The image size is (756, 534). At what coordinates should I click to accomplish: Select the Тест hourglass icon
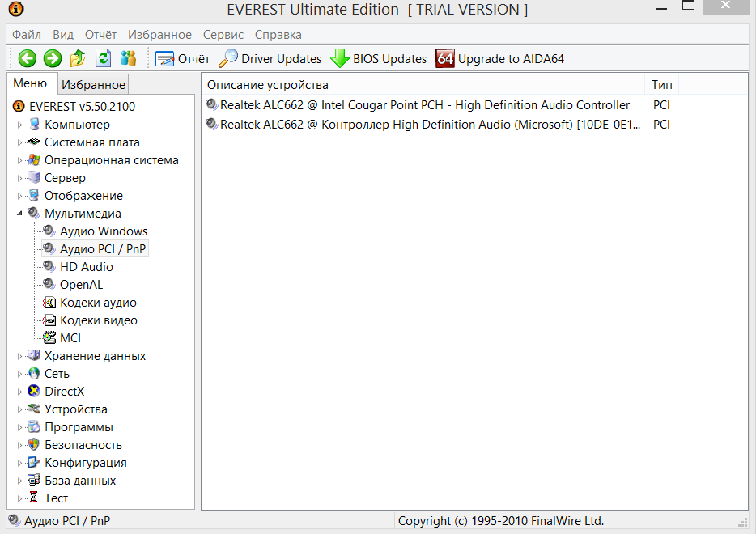34,498
